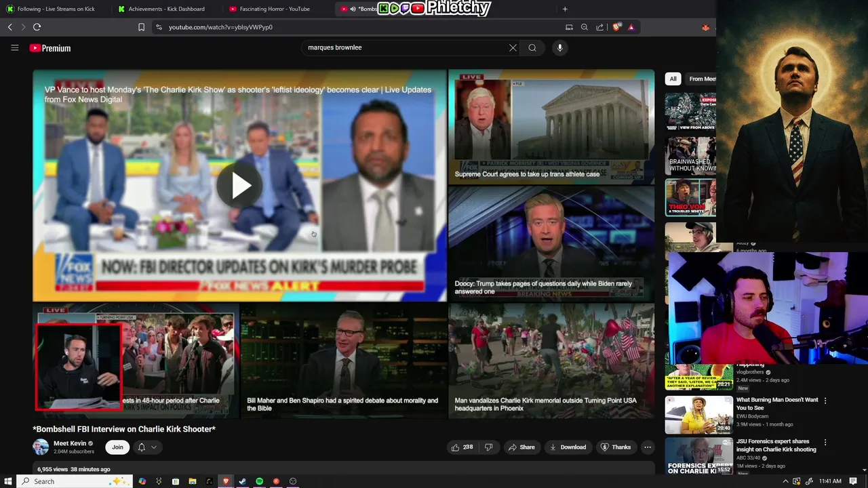Open options for JSU Forensics video
Image resolution: width=868 pixels, height=488 pixels.
click(x=825, y=442)
